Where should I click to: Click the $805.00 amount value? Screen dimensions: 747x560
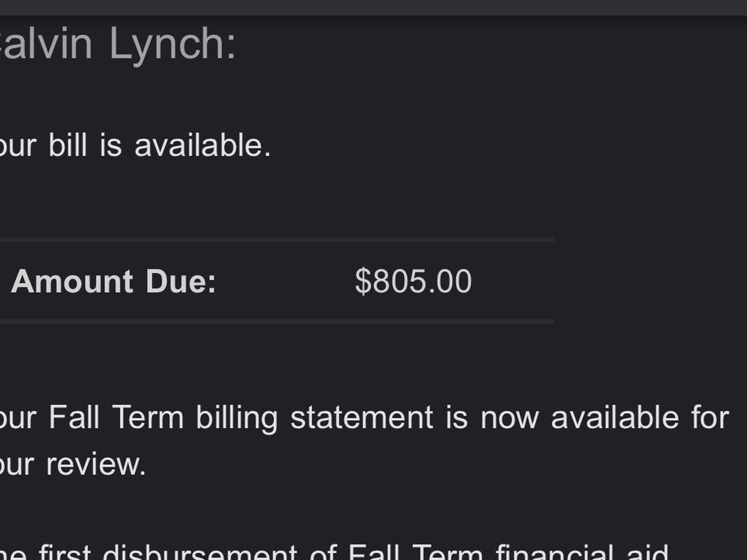(x=413, y=282)
